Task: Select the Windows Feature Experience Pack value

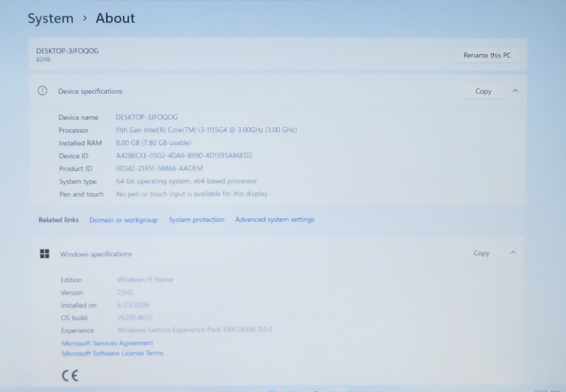Action: pos(195,330)
